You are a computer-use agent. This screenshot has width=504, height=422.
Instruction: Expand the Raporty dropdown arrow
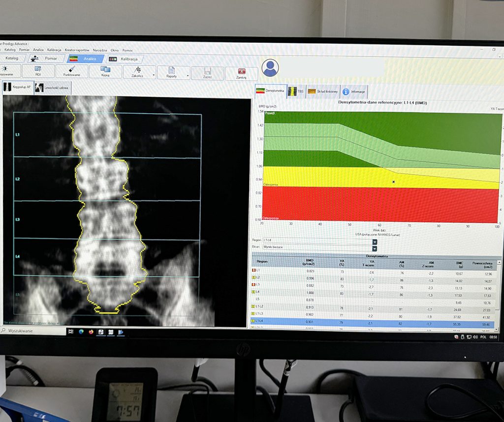tap(188, 76)
